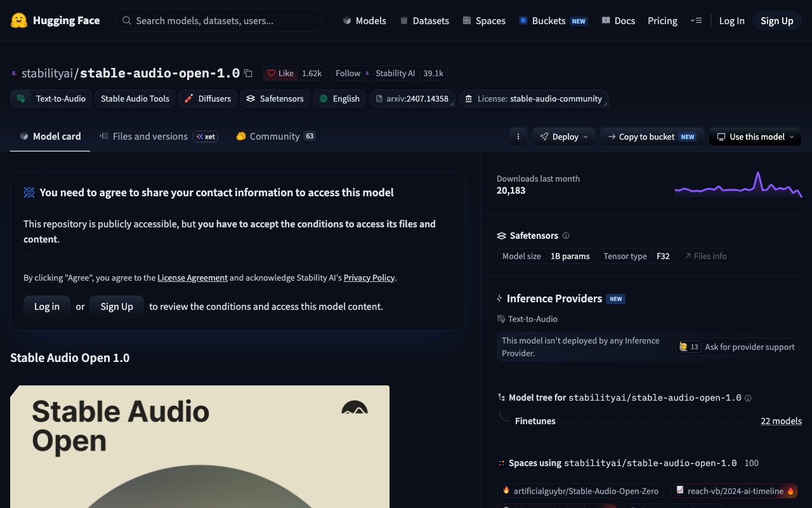Screen dimensions: 812x508
Task: Open the Buckets navigation item
Action: point(553,20)
